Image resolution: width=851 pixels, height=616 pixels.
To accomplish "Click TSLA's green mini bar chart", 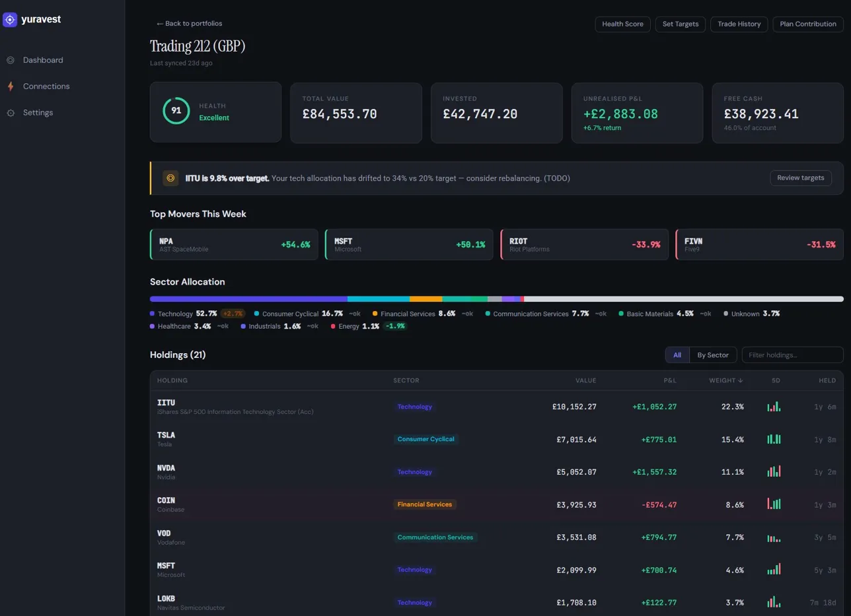I will 774,438.
